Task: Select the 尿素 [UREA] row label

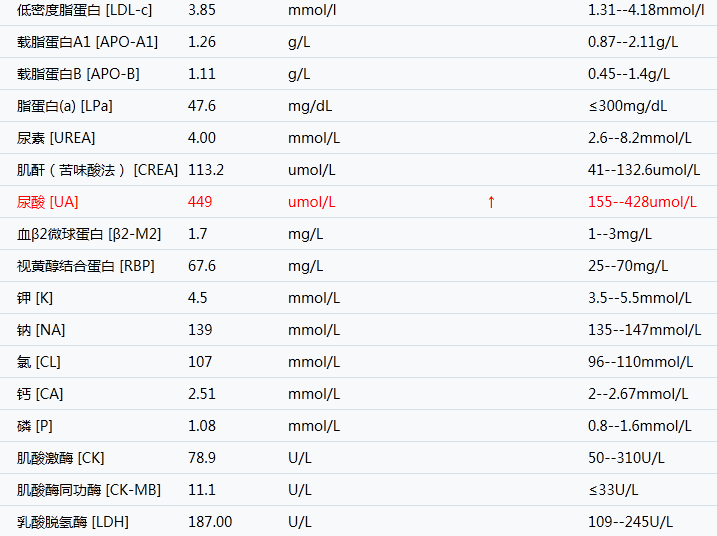Action: point(56,138)
